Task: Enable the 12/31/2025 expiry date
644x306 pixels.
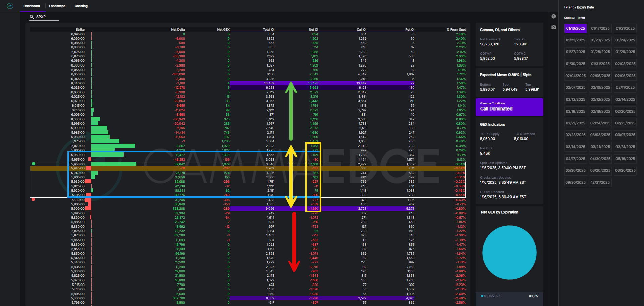Action: pos(600,183)
